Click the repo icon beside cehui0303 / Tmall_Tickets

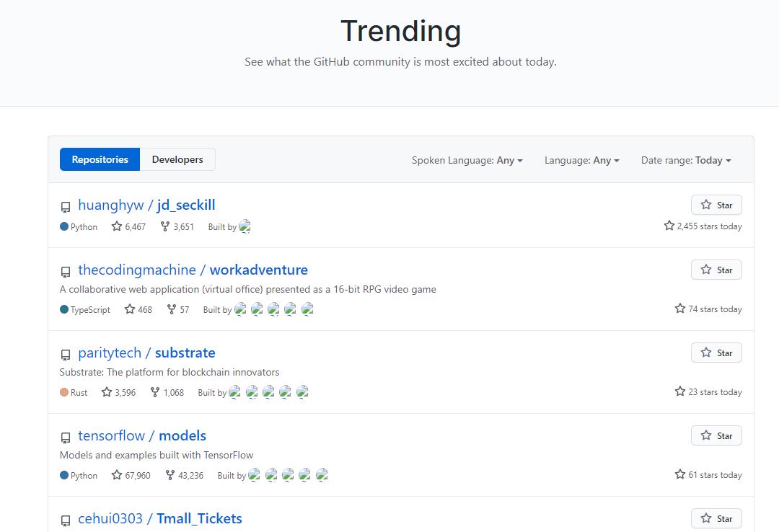[x=66, y=520]
